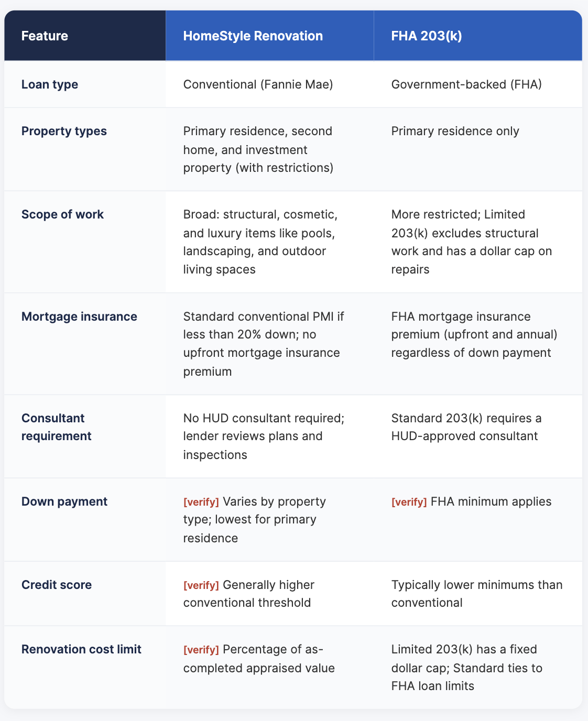
Task: Click the Property types row label
Action: click(64, 131)
